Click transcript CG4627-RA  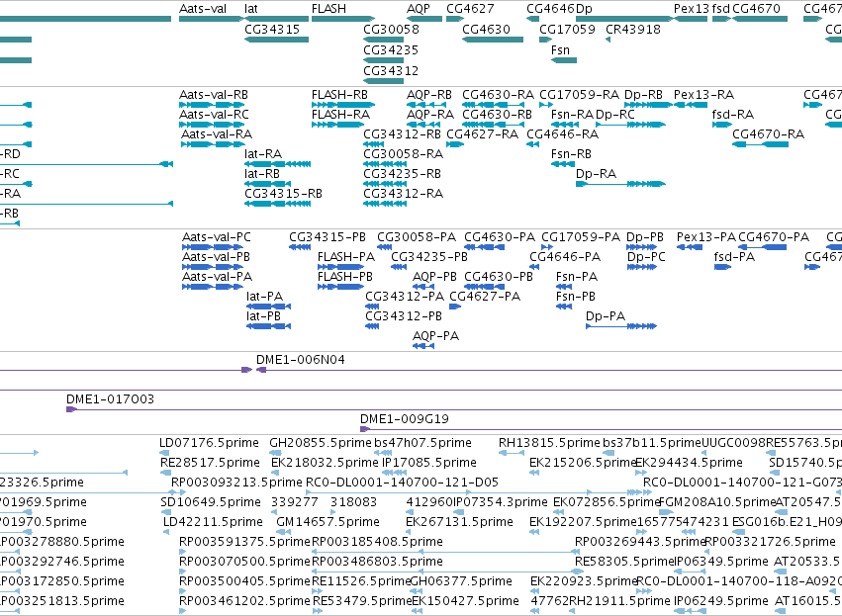coord(482,134)
